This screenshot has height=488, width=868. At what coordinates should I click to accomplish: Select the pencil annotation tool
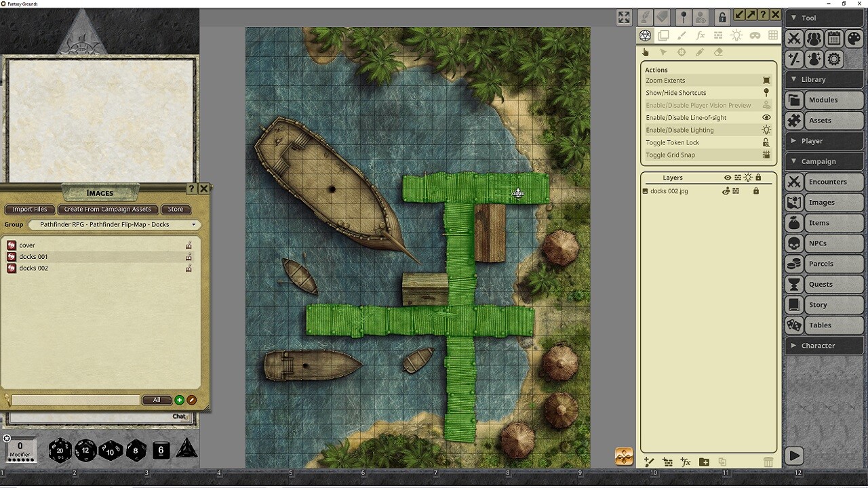coord(701,52)
